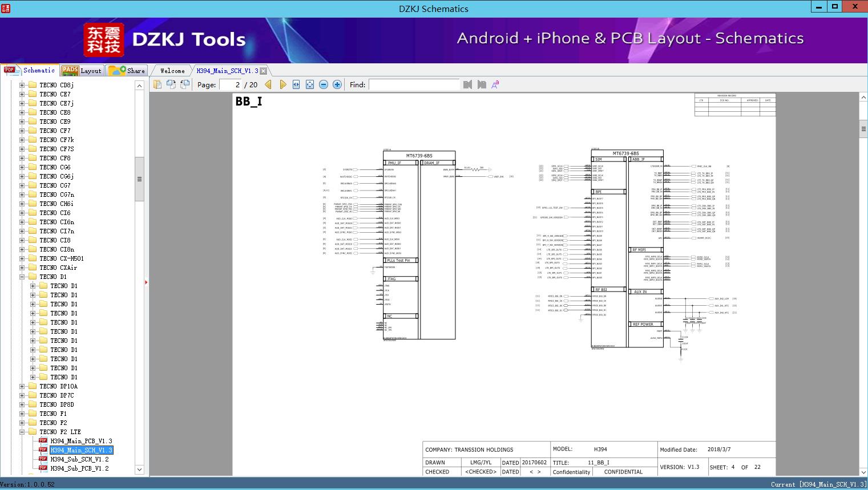Click the find previous icon
Image resolution: width=868 pixels, height=490 pixels.
pos(468,84)
